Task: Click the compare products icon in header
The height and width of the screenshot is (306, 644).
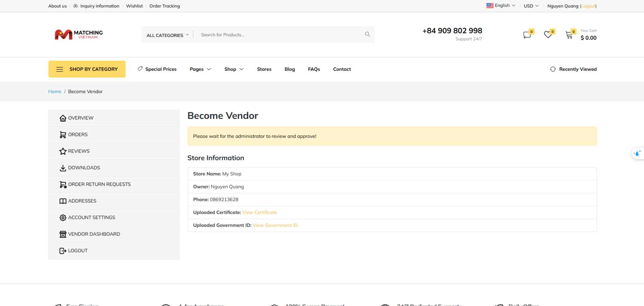Action: point(527,35)
